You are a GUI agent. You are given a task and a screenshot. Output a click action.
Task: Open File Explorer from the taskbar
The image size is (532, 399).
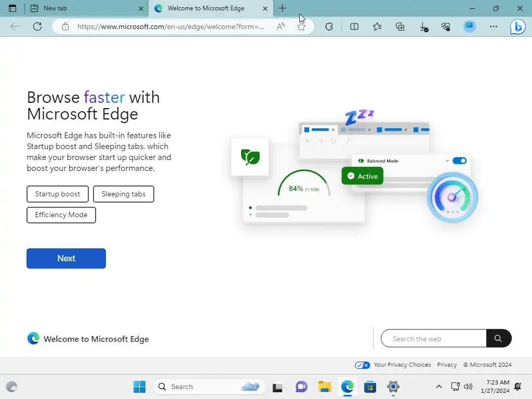pyautogui.click(x=324, y=387)
